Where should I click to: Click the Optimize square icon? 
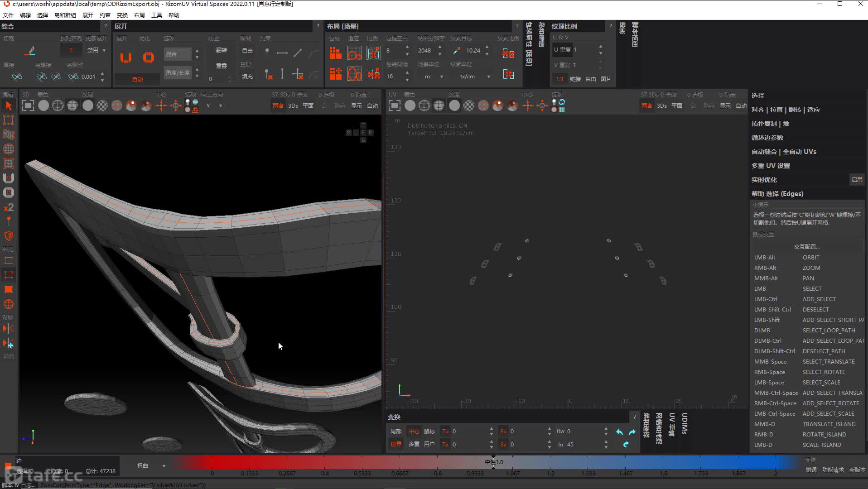point(148,58)
